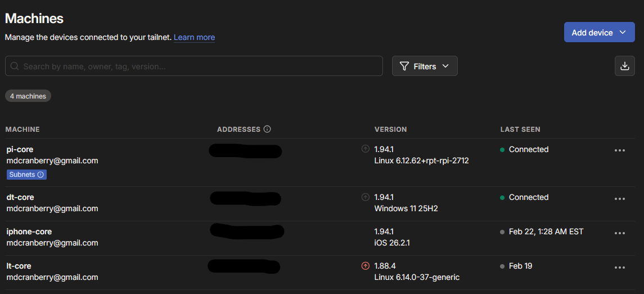
Task: Open the three-dot menu for dt-core
Action: tap(620, 198)
